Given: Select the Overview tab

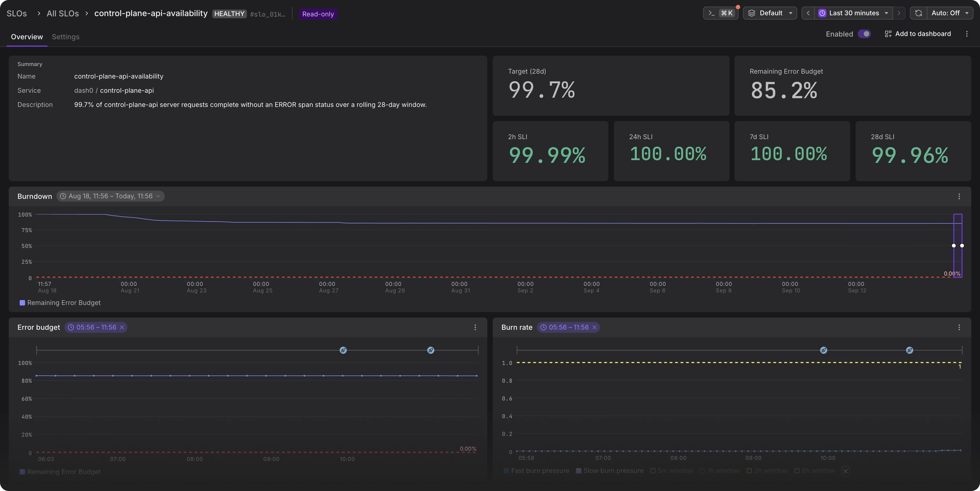Looking at the screenshot, I should point(27,37).
